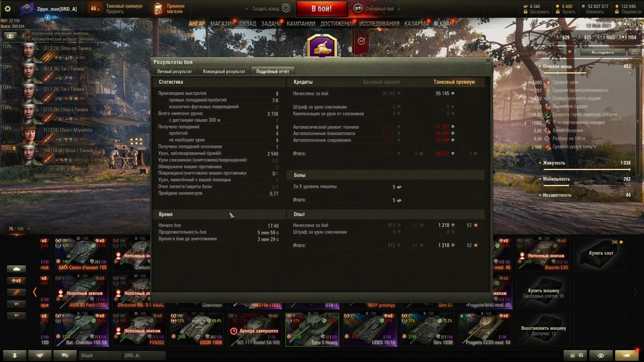
Task: Click the Общий chat channel tab
Action: pos(101,356)
